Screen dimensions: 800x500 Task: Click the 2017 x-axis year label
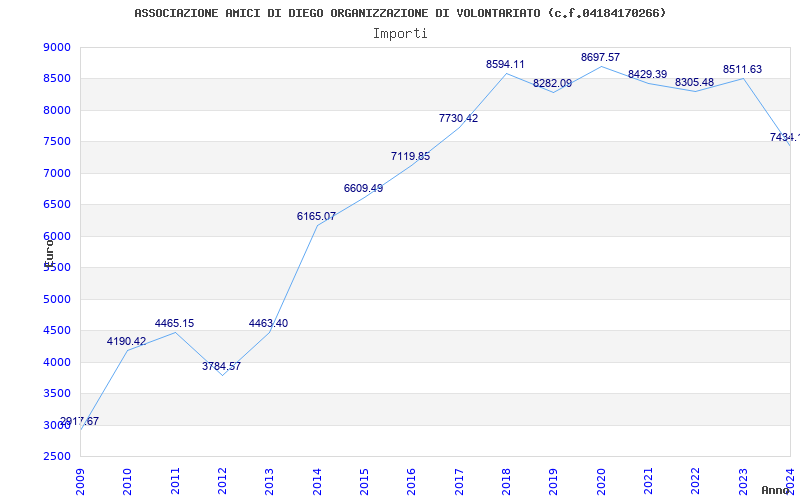(x=459, y=482)
